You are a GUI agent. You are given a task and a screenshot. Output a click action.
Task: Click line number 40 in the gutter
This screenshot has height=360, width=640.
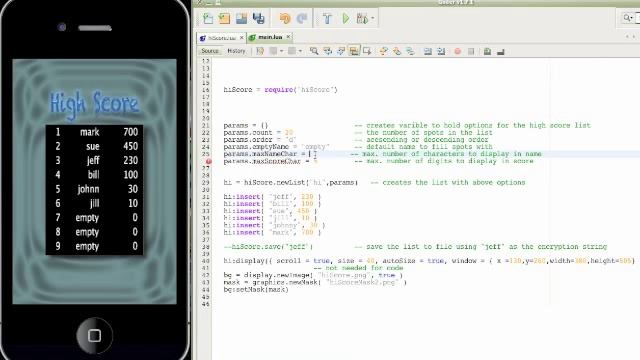click(205, 261)
